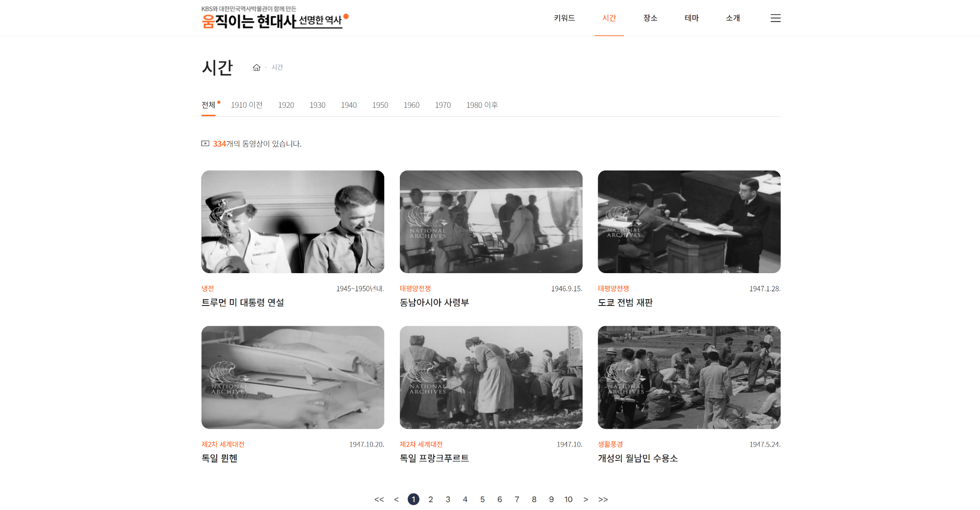The height and width of the screenshot is (510, 980).
Task: Open the 소개 navigation menu
Action: pyautogui.click(x=733, y=18)
